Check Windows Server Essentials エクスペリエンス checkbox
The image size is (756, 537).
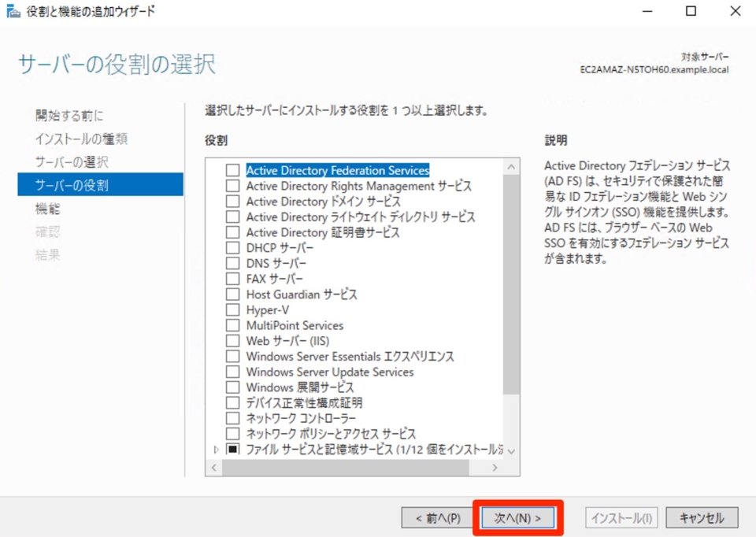233,356
